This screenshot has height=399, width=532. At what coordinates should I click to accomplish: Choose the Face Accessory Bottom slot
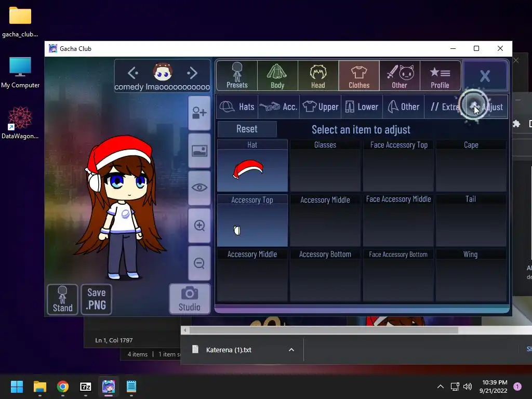coord(398,275)
